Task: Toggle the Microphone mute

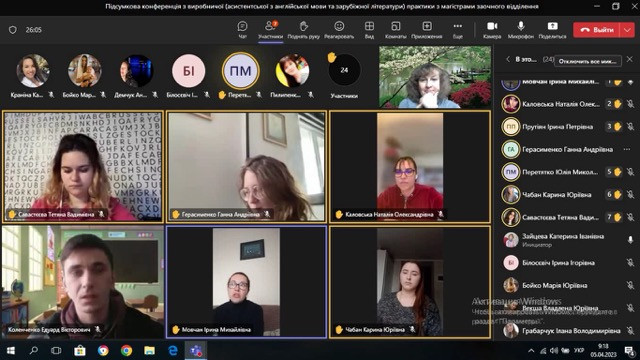Action: coord(521,27)
